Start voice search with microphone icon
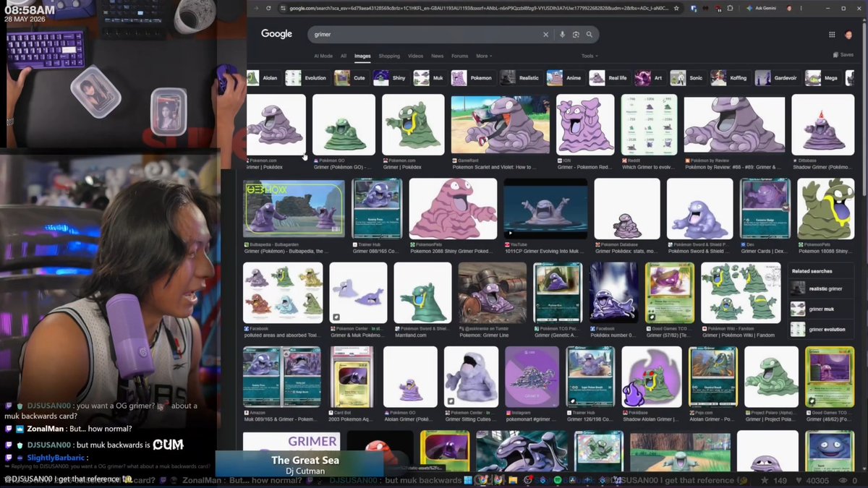Viewport: 868px width, 488px height. coord(562,35)
